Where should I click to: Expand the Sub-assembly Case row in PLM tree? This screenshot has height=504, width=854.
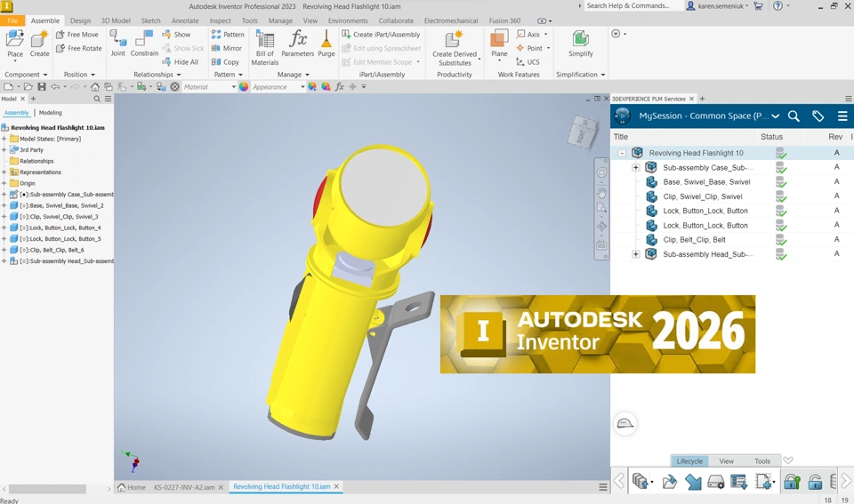(x=635, y=168)
